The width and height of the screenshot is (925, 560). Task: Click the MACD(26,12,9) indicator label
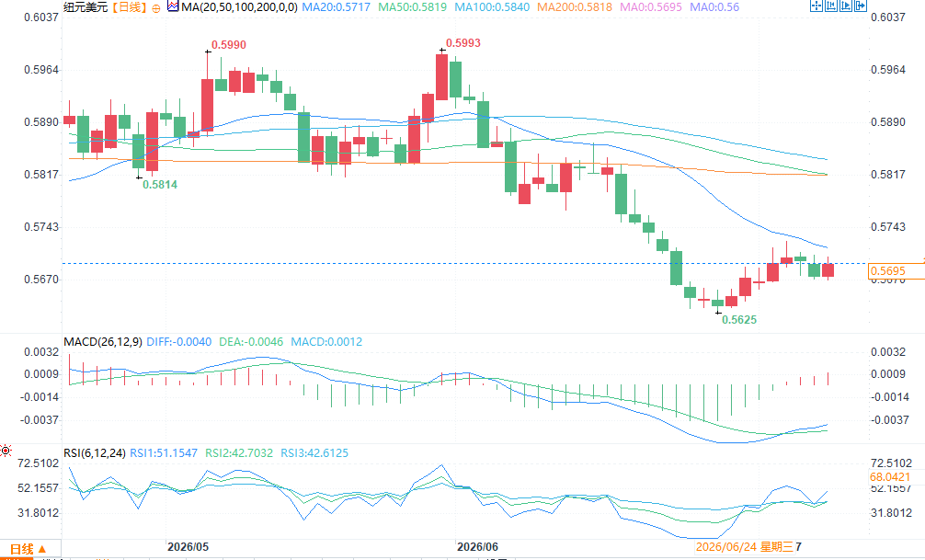pyautogui.click(x=103, y=342)
